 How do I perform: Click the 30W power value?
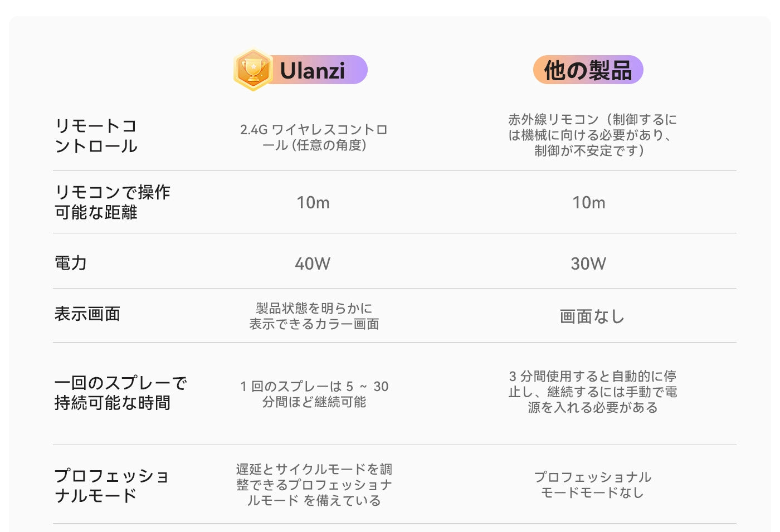point(588,263)
